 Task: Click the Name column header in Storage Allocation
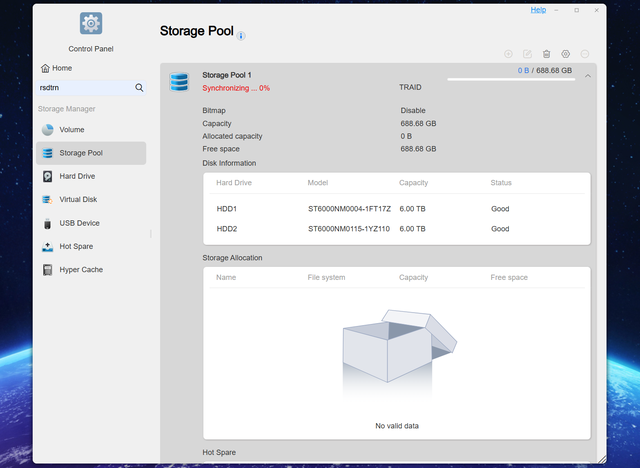coord(226,277)
